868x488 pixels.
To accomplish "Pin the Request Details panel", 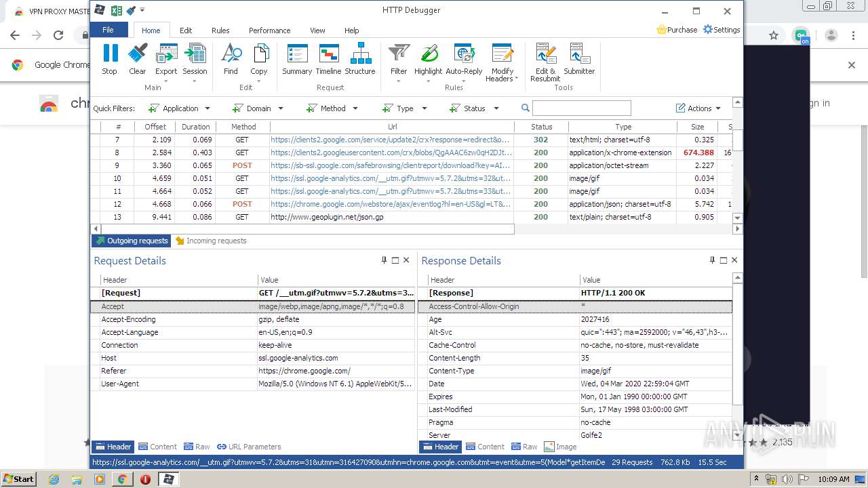I will click(384, 260).
